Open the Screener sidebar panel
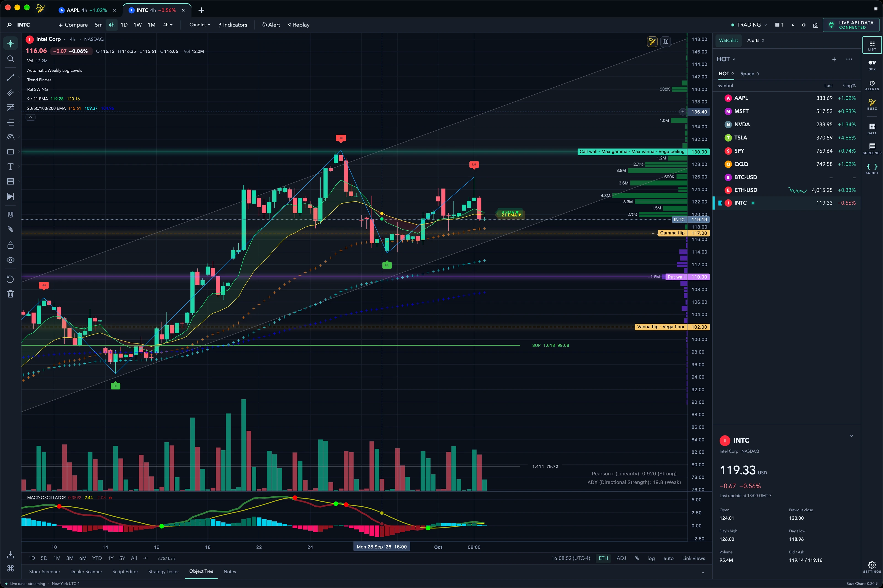This screenshot has height=588, width=883. pyautogui.click(x=872, y=149)
